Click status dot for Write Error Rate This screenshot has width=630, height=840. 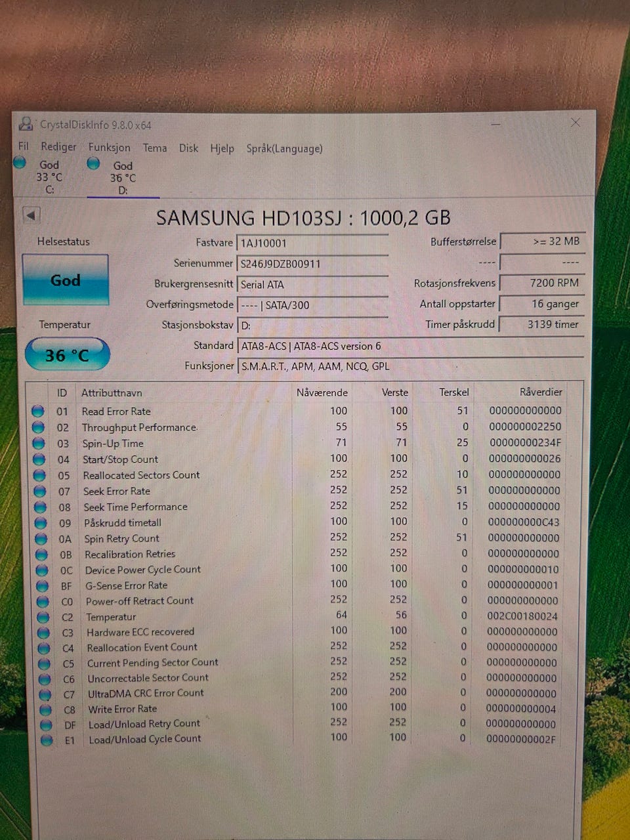(x=45, y=709)
